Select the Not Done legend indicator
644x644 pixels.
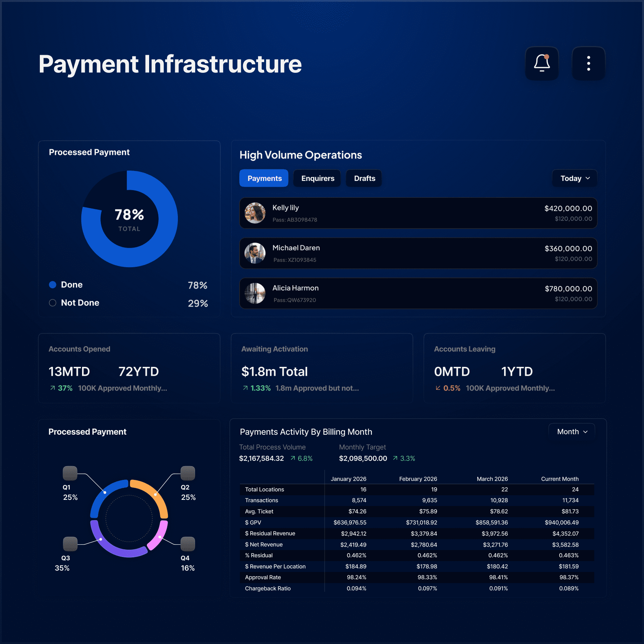(53, 302)
